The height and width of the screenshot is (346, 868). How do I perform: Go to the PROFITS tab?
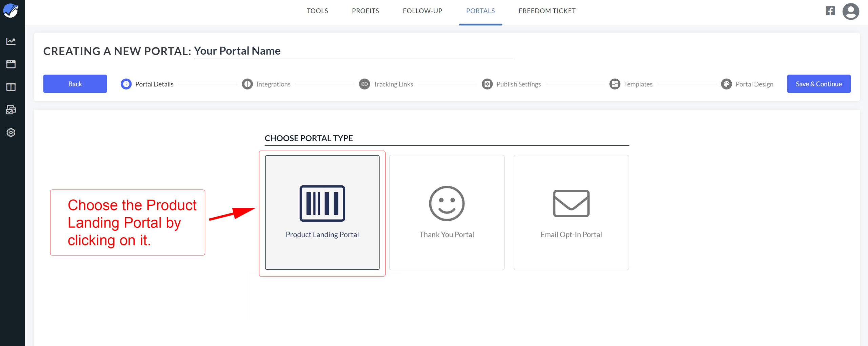coord(365,11)
